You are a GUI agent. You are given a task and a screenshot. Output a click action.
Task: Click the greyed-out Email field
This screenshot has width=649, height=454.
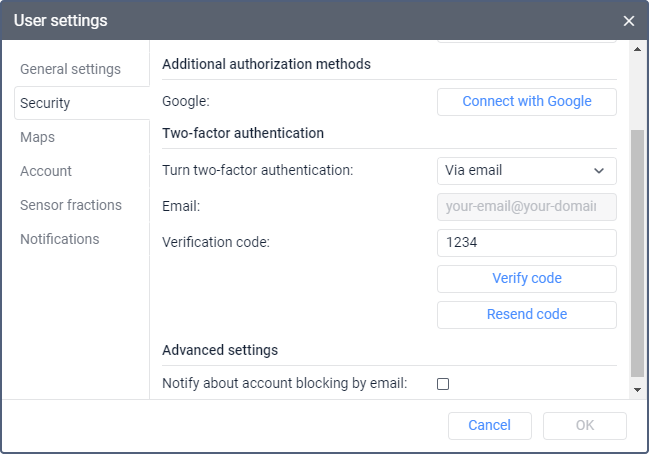(526, 206)
